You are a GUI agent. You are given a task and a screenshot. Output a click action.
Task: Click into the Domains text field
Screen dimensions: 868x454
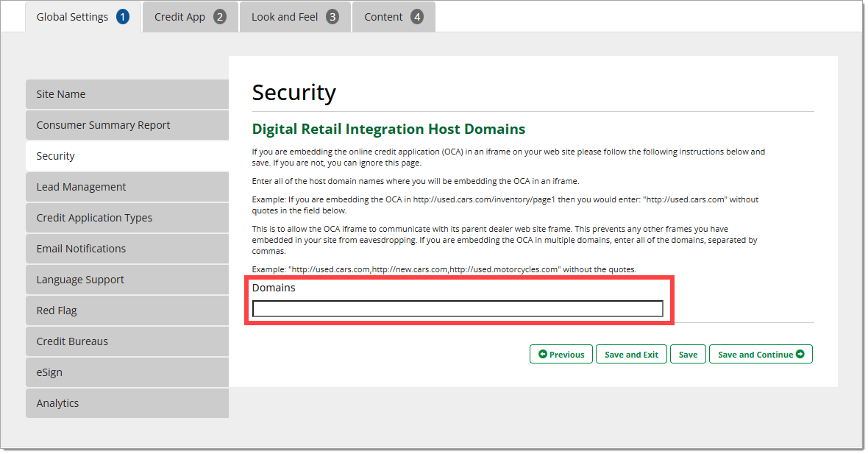[457, 309]
